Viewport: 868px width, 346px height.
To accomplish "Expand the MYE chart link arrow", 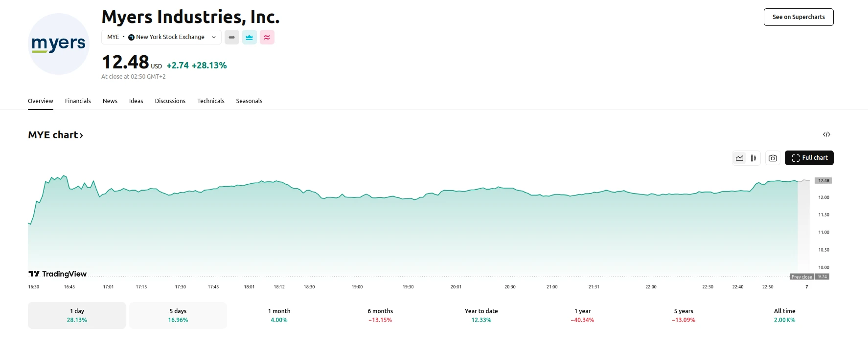I will point(81,135).
